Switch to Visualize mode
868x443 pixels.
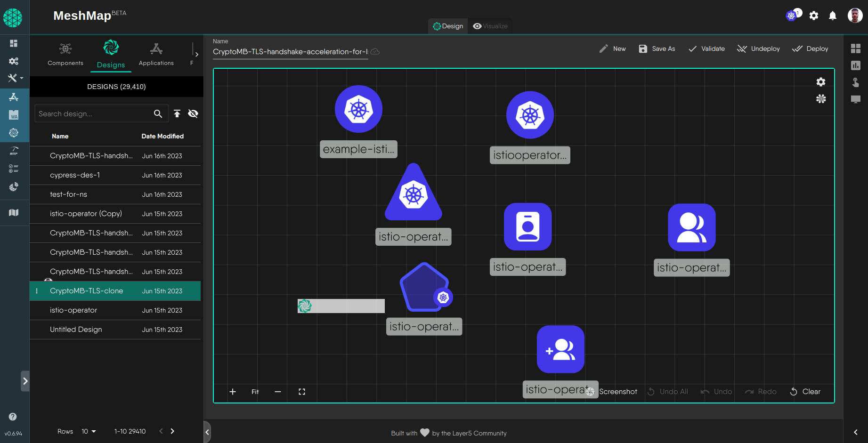pyautogui.click(x=490, y=26)
